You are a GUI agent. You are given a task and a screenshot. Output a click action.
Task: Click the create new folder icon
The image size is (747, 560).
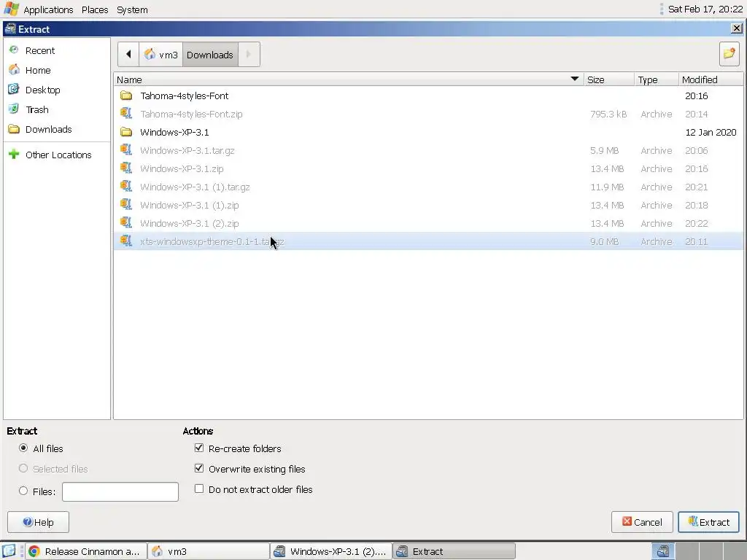coord(729,54)
